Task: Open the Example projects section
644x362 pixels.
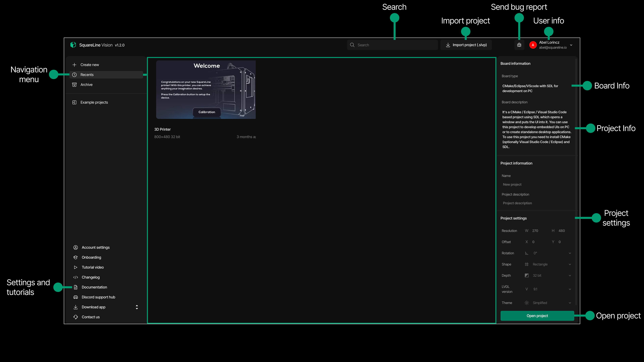Action: [94, 102]
